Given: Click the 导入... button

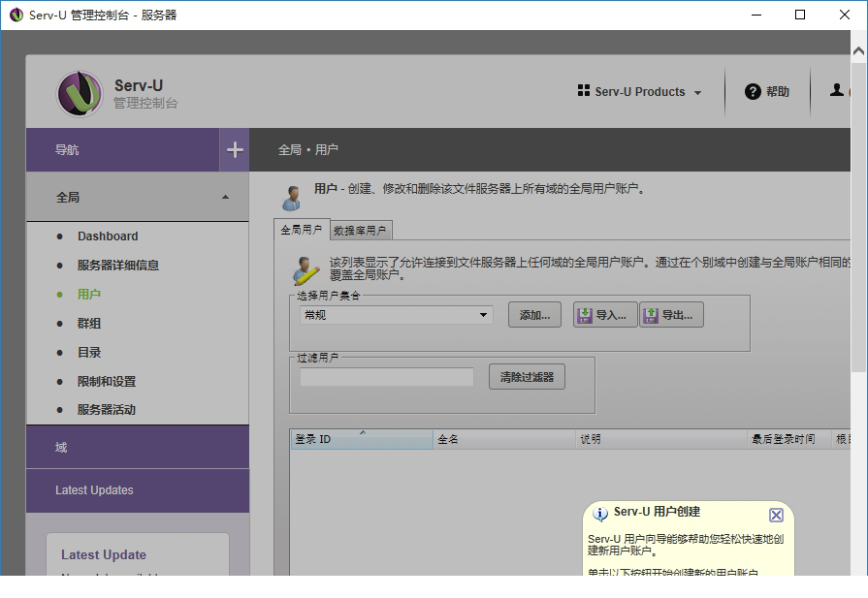Looking at the screenshot, I should (605, 315).
